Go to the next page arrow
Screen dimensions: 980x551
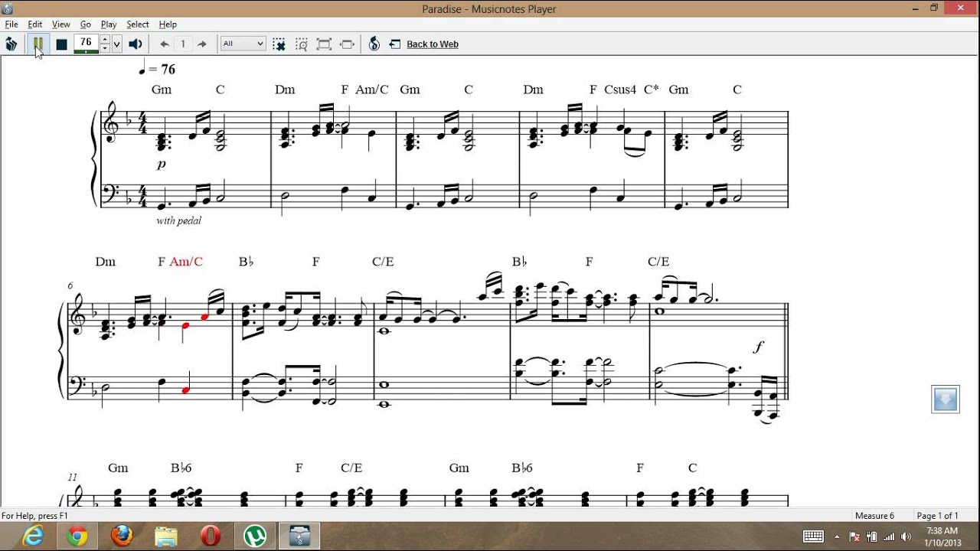coord(202,44)
